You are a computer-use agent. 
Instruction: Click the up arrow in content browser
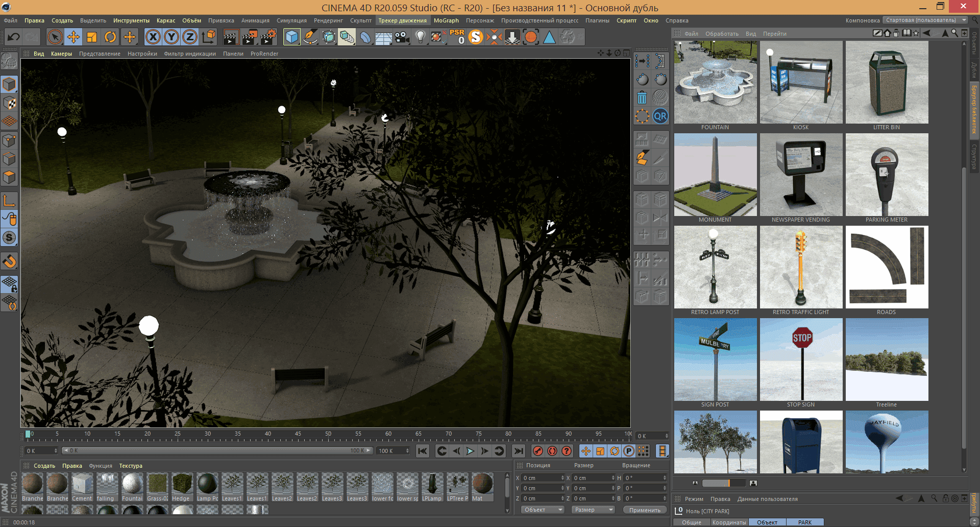(x=945, y=33)
